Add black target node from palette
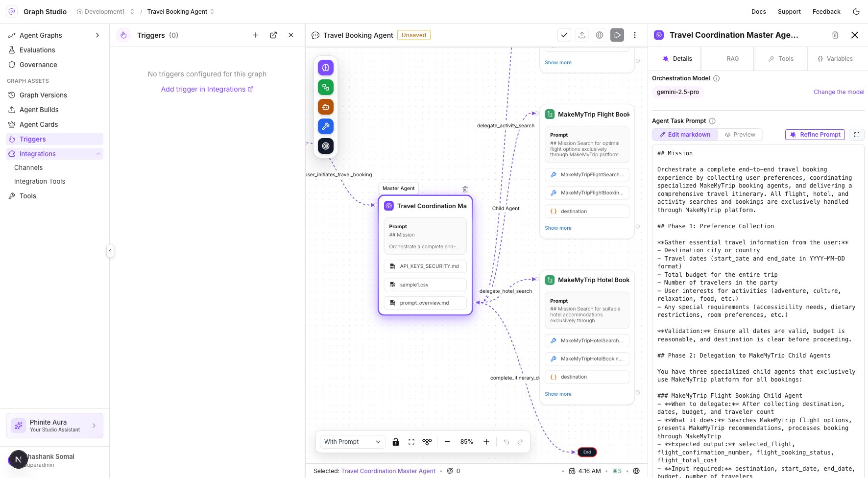868x478 pixels. click(x=326, y=146)
